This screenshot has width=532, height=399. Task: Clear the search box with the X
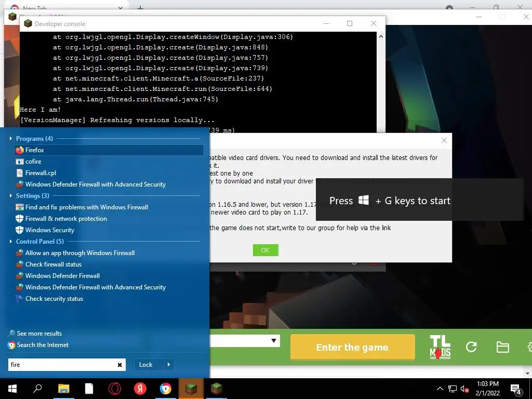click(x=120, y=365)
